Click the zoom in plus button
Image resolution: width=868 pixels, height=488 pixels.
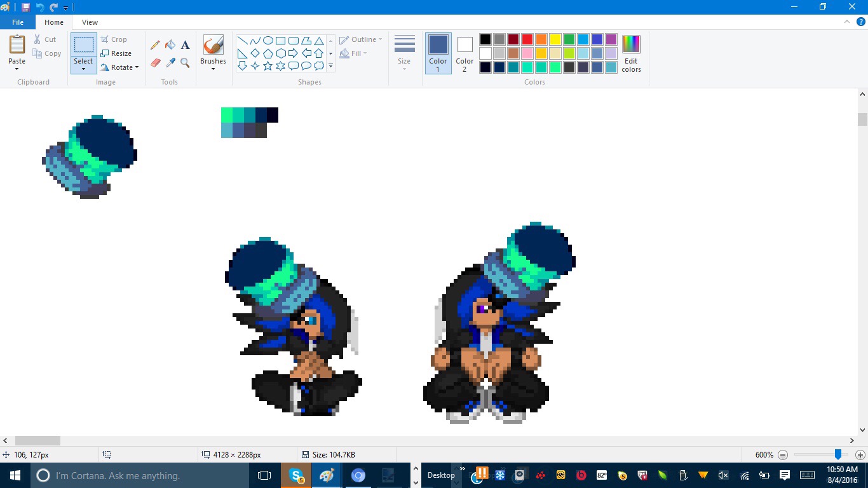(x=860, y=455)
